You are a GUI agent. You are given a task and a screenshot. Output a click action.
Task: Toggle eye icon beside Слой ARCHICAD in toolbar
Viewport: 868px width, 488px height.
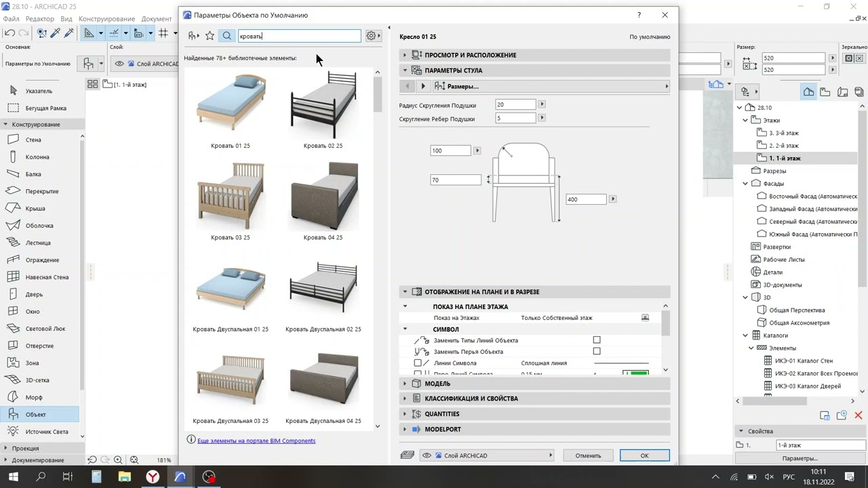point(119,64)
